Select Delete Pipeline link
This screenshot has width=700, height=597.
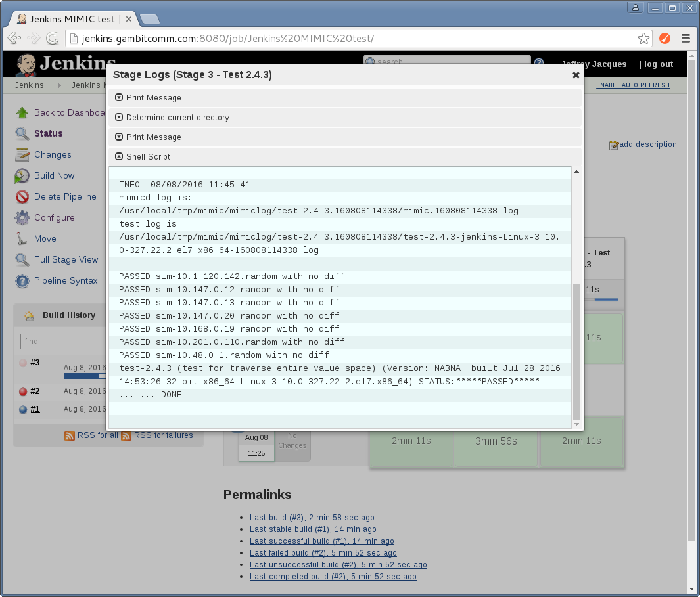(65, 196)
